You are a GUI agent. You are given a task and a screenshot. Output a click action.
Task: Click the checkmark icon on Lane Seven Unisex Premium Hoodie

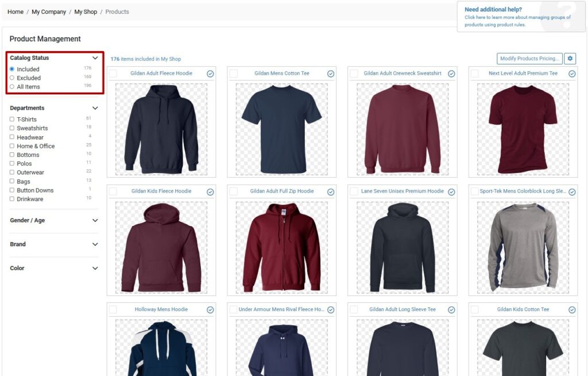click(451, 192)
